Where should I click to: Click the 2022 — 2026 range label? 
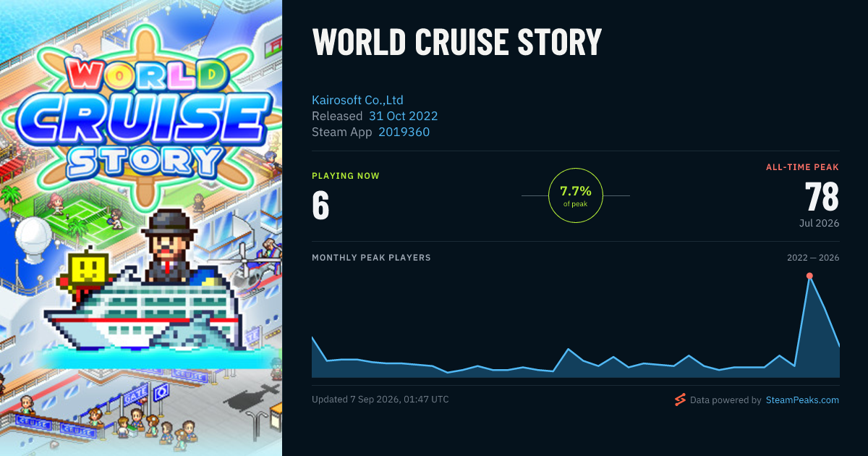pyautogui.click(x=813, y=258)
